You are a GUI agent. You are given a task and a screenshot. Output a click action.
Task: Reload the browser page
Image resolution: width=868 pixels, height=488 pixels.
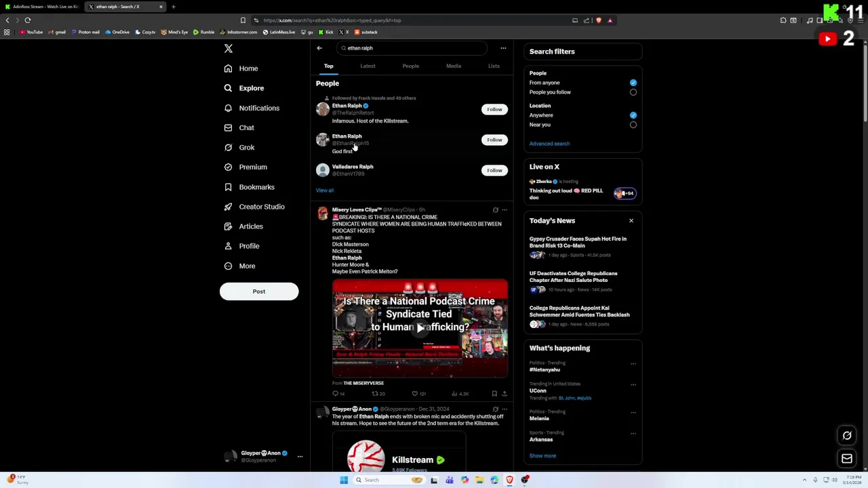[28, 20]
